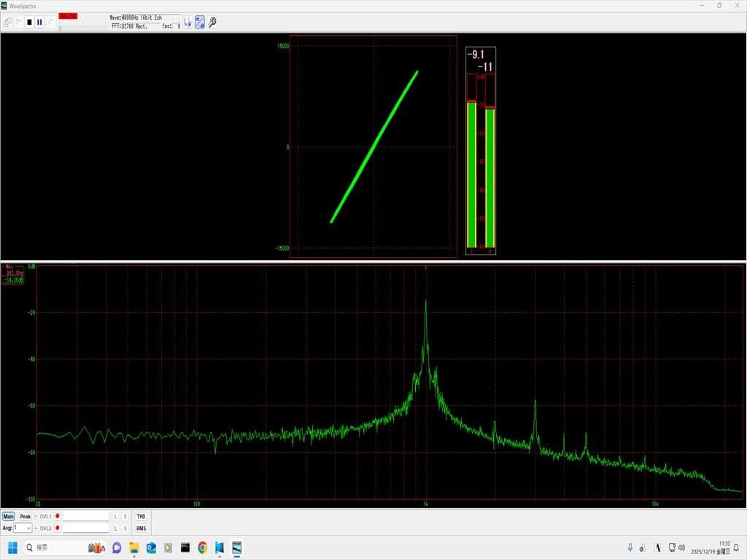Enable the THD measurement button
This screenshot has height=560, width=747.
point(141,516)
